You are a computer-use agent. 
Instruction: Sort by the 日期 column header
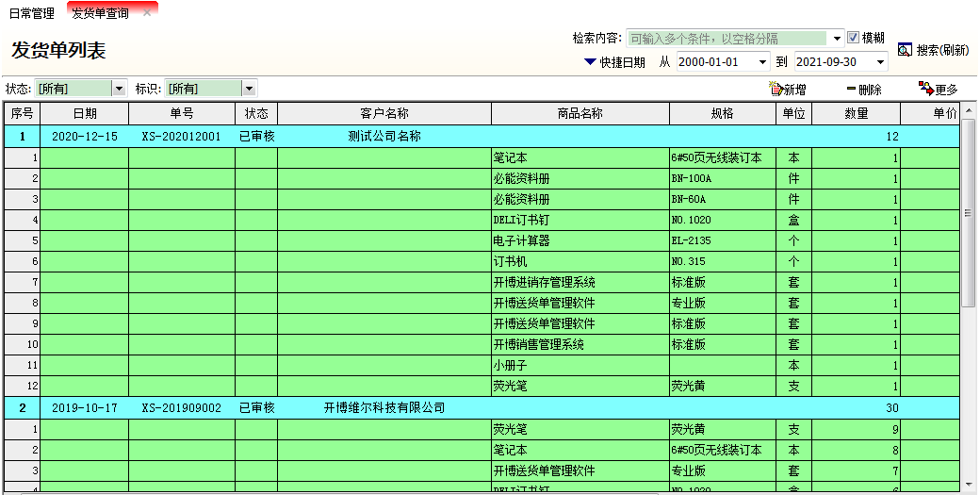pyautogui.click(x=85, y=113)
